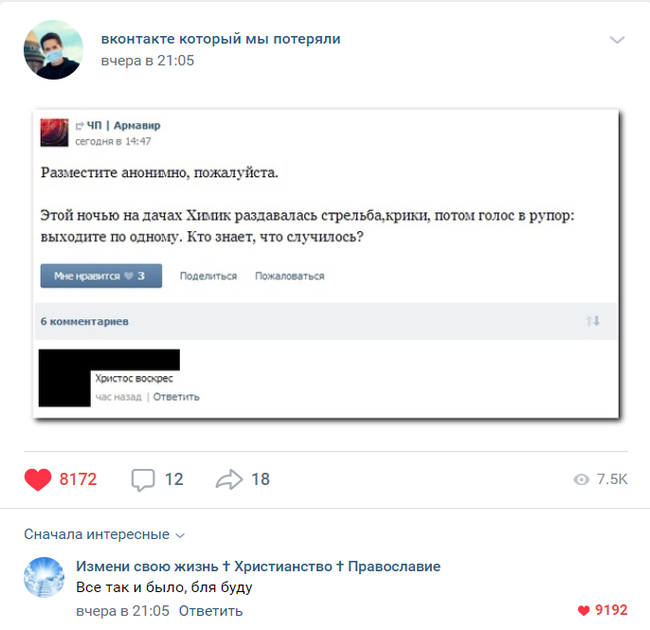Viewport: 650px width, 630px height.
Task: Open вконтакте который мы потеряли community
Action: pos(221,39)
